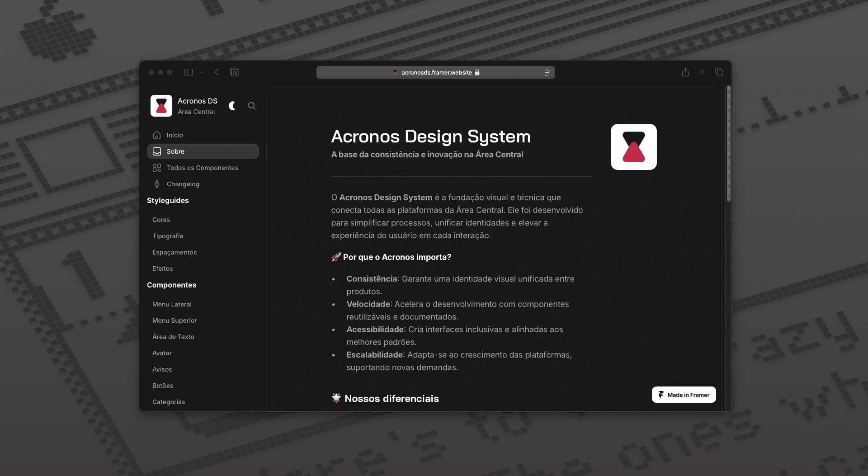Open the Espaçamentos styleguide
Viewport: 868px width, 476px height.
(x=175, y=252)
